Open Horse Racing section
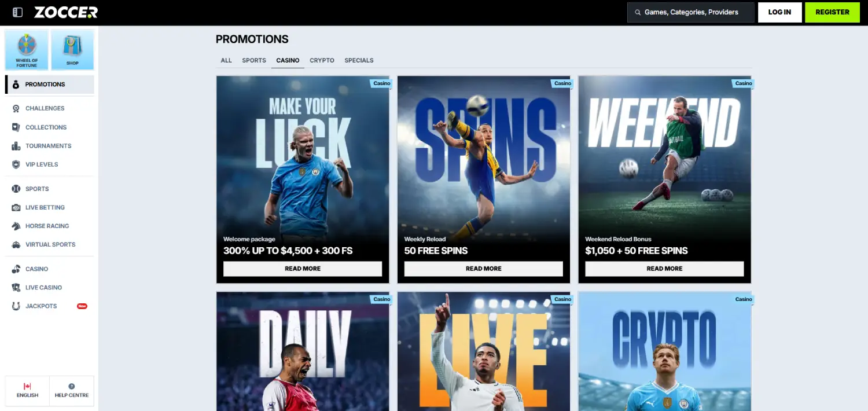Viewport: 868px width, 411px height. coord(50,226)
